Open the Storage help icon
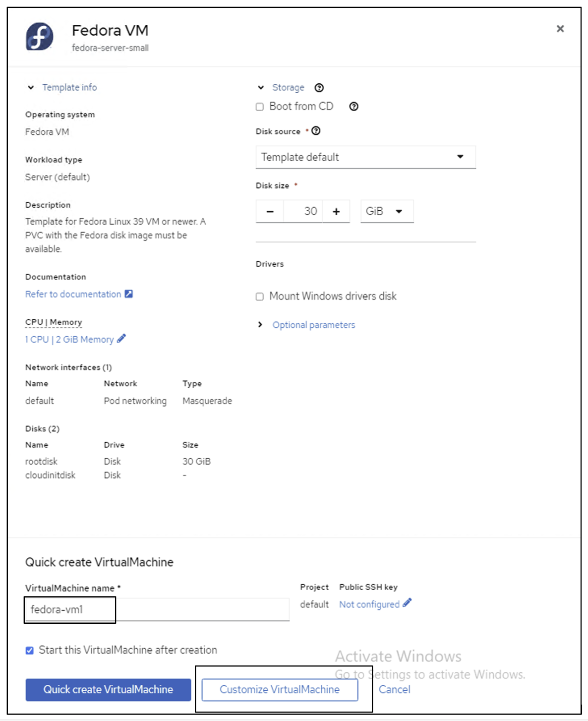The image size is (588, 721). 319,88
